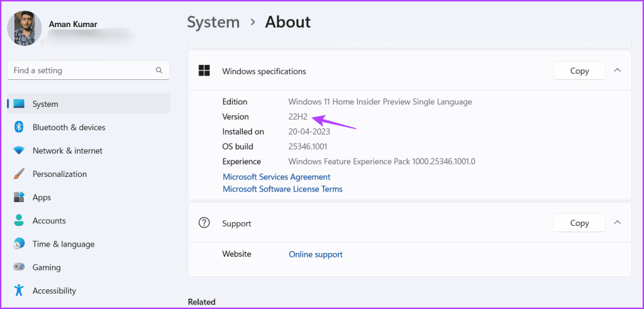Click the Windows 11 Home Insider Preview edition text
The image size is (644, 309).
pos(380,102)
